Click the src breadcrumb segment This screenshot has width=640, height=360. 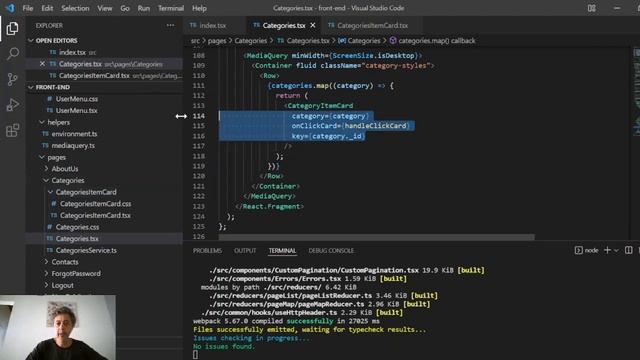(x=196, y=40)
